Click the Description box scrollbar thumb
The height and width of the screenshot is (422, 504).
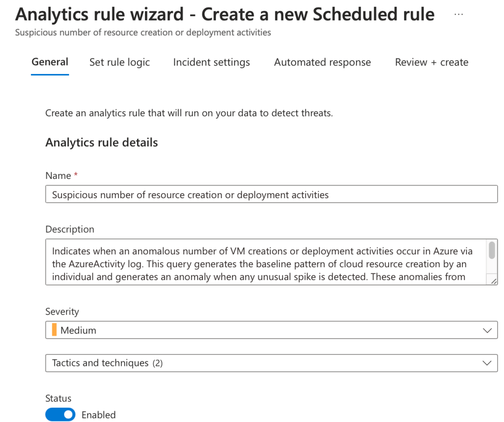point(492,250)
